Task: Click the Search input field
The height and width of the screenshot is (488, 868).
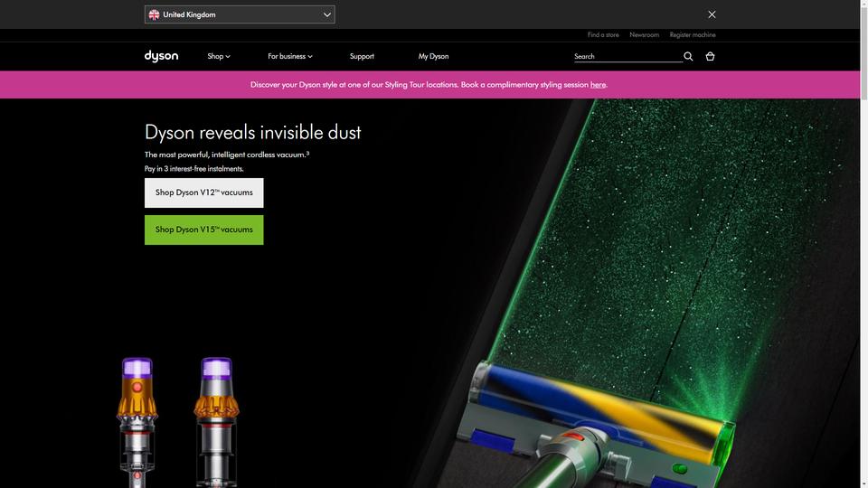Action: 627,56
